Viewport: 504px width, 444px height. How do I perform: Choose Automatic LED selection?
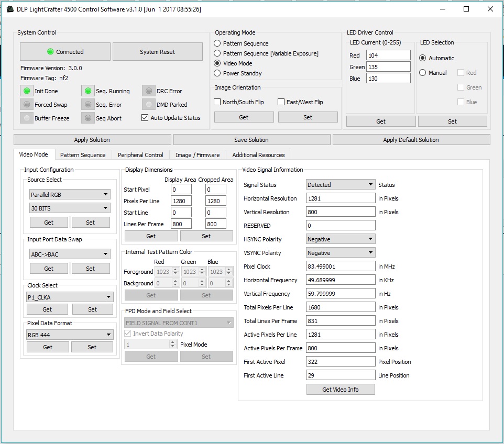(423, 58)
